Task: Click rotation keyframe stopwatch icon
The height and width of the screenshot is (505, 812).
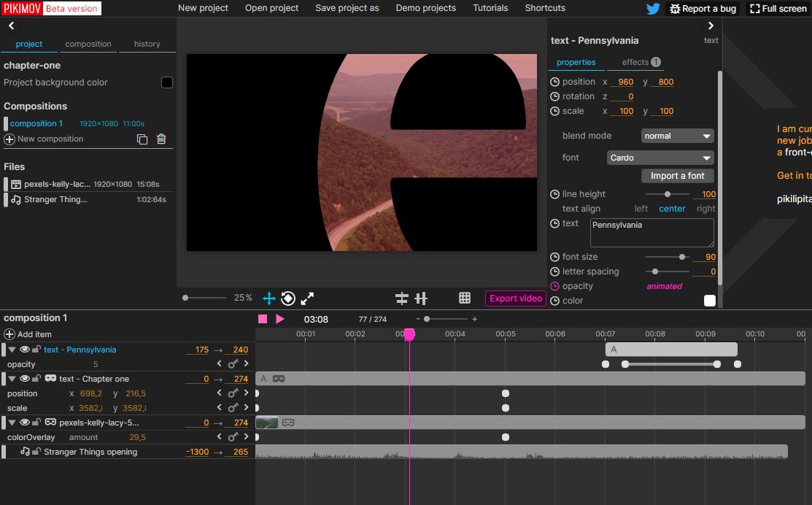Action: [x=554, y=96]
